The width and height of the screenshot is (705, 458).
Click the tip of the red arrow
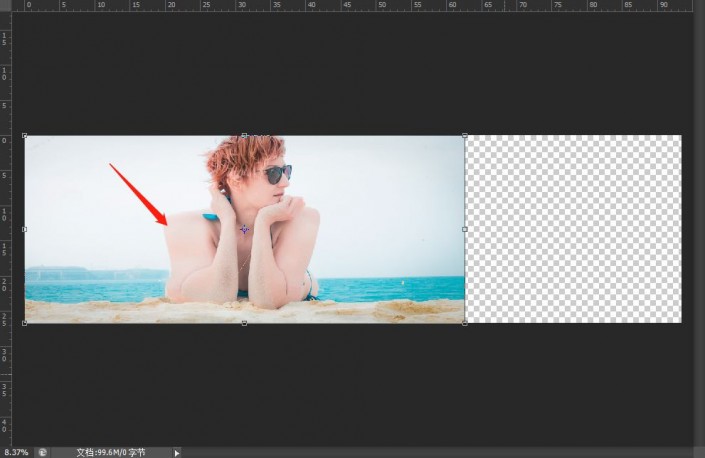[x=166, y=224]
